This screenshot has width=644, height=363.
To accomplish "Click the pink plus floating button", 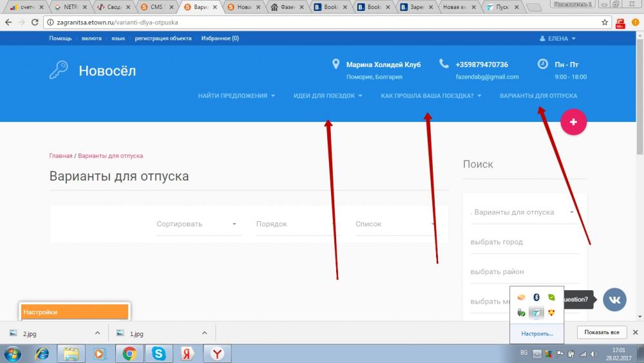I will (573, 122).
